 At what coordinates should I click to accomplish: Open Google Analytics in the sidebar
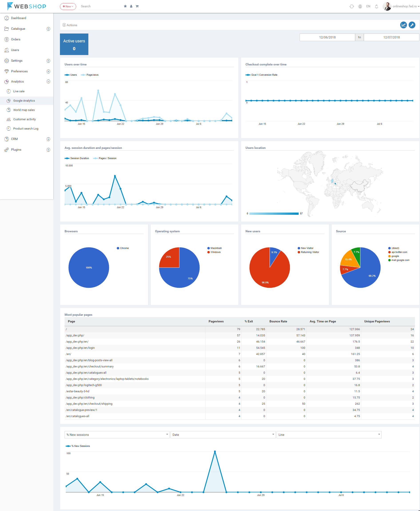point(24,101)
